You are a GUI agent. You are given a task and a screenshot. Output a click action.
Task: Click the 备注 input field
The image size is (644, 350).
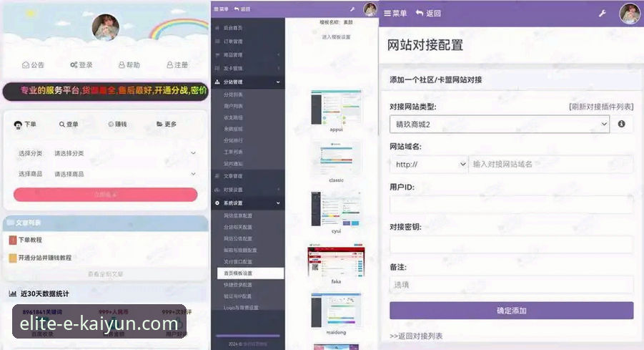[x=511, y=285]
